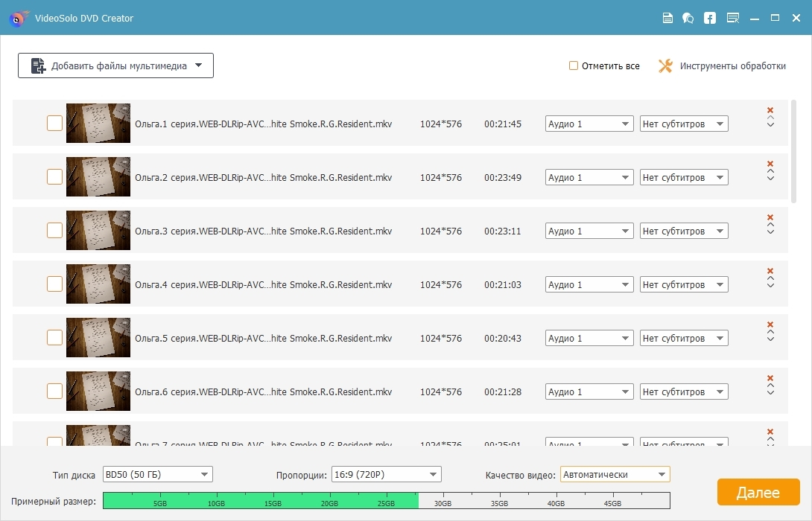This screenshot has width=812, height=521.
Task: Open the Пропорции 16:9 (720P) dropdown
Action: click(386, 475)
